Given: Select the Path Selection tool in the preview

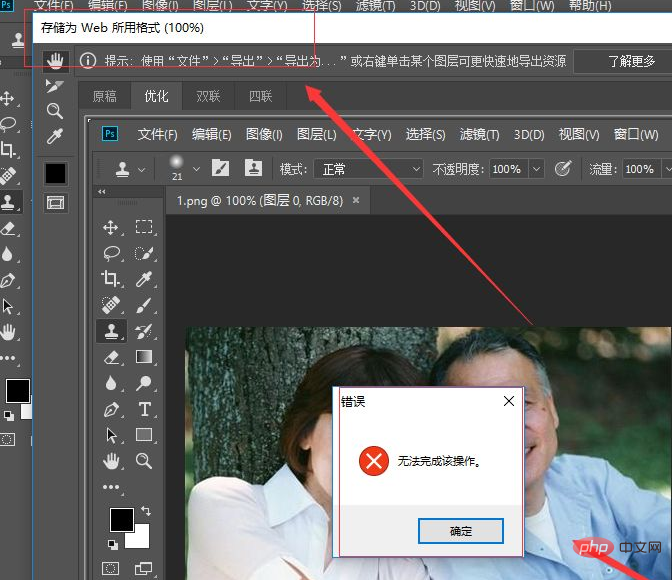Looking at the screenshot, I should coord(111,436).
